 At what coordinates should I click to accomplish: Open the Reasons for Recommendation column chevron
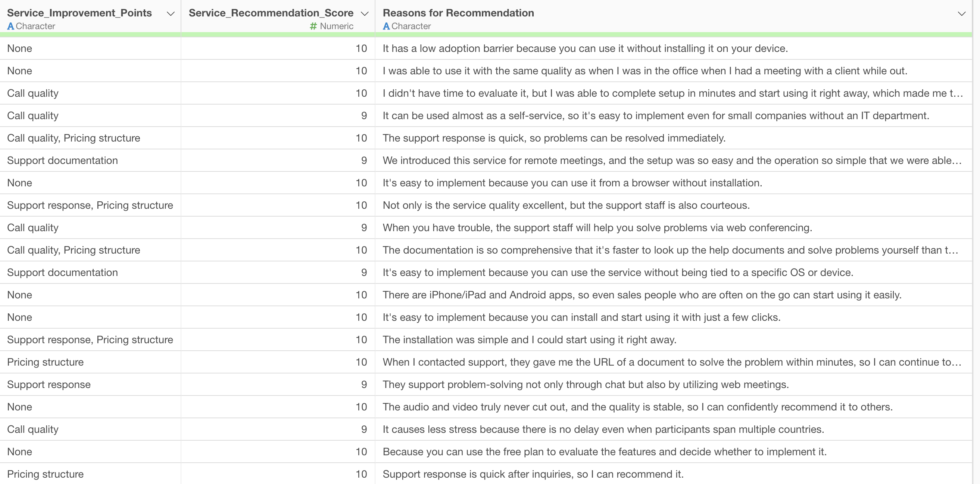[961, 14]
